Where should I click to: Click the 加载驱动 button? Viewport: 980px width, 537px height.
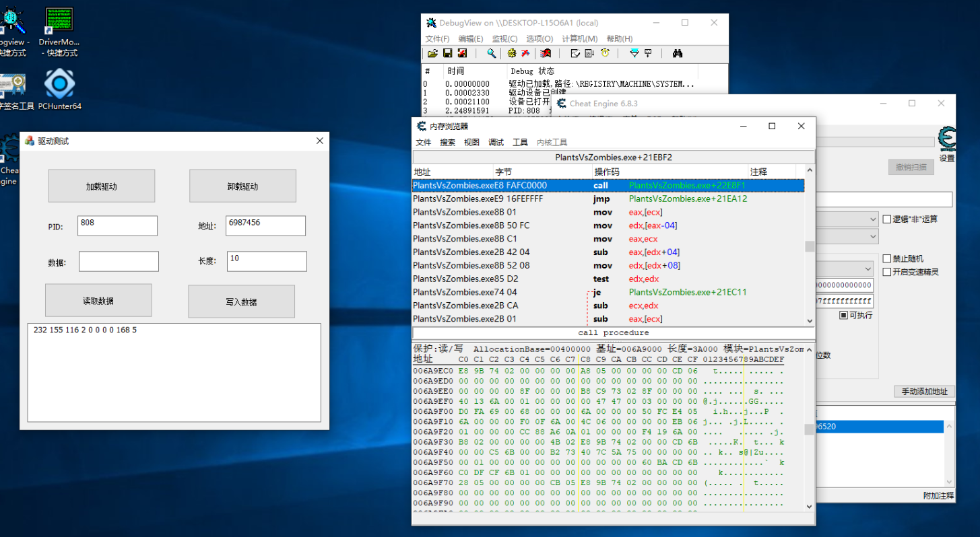(x=101, y=186)
